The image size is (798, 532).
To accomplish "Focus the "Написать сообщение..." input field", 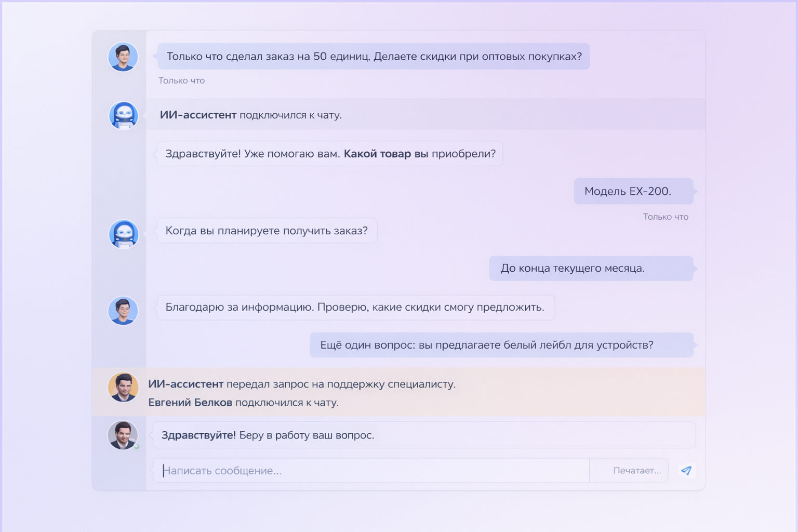I will (371, 470).
